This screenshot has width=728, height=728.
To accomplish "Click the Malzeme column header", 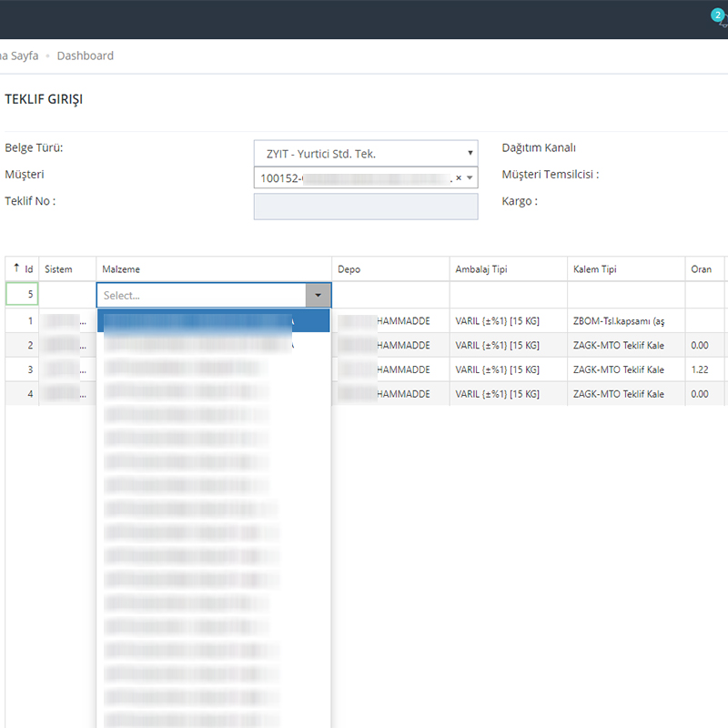I will [214, 268].
